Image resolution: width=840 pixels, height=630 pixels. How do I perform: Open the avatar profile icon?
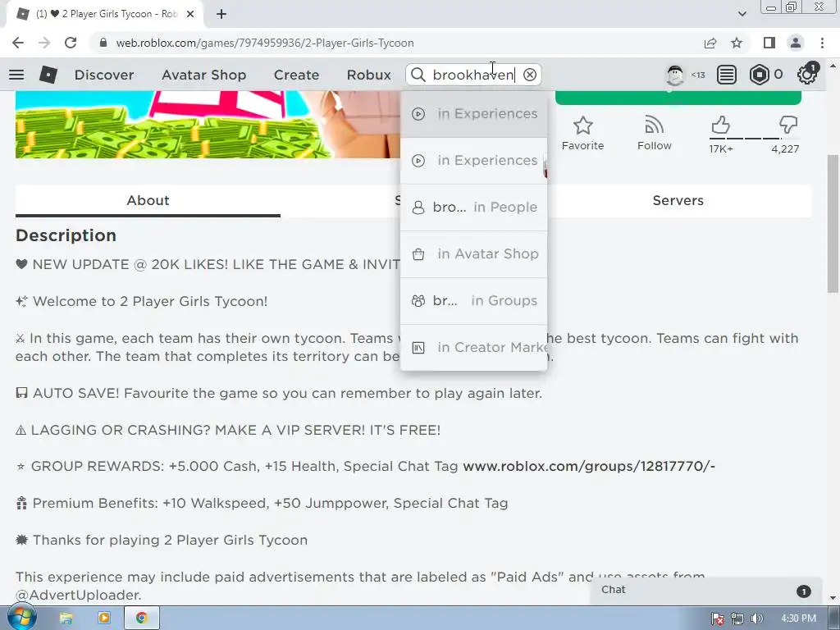tap(675, 75)
